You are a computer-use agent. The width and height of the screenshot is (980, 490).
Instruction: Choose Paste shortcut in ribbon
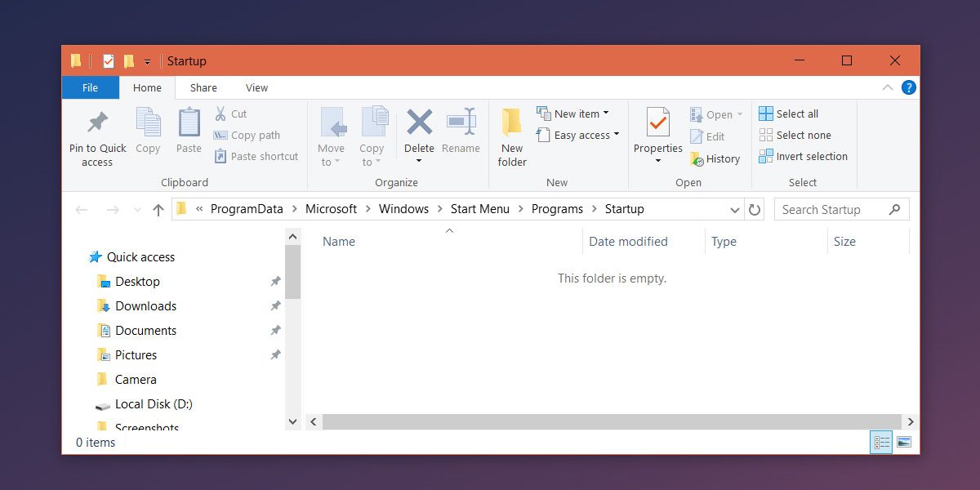tap(256, 157)
